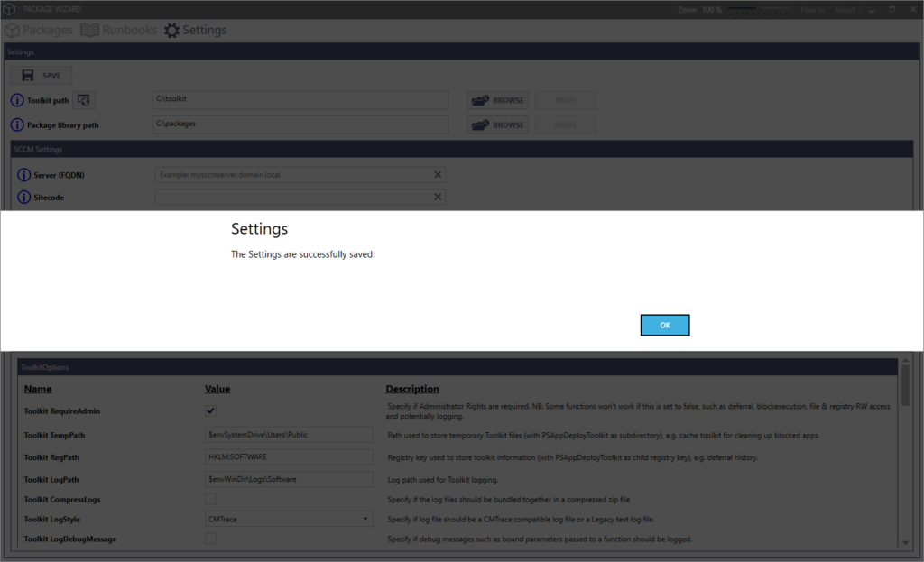
Task: Click the Runbooks book icon
Action: (x=89, y=30)
